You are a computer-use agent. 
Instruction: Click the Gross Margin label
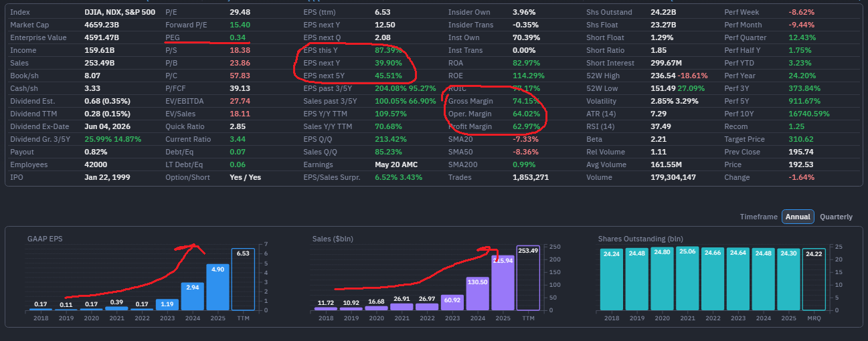pyautogui.click(x=470, y=101)
